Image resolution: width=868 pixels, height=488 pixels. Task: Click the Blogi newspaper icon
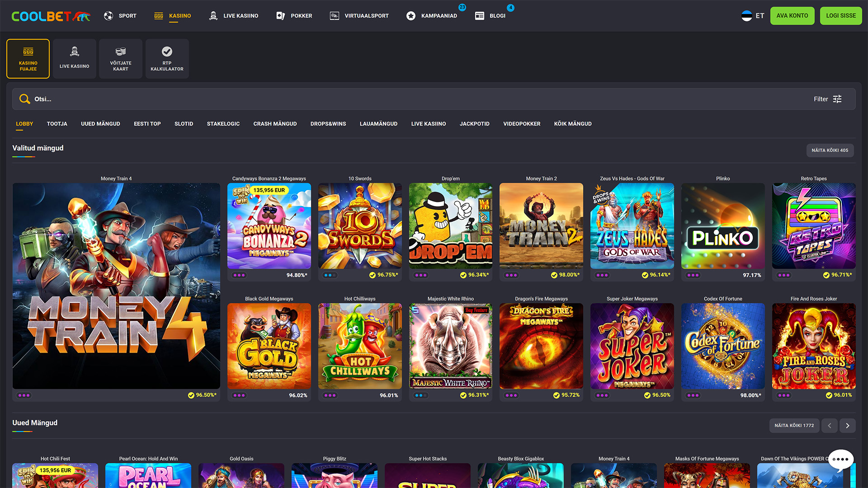click(x=480, y=16)
